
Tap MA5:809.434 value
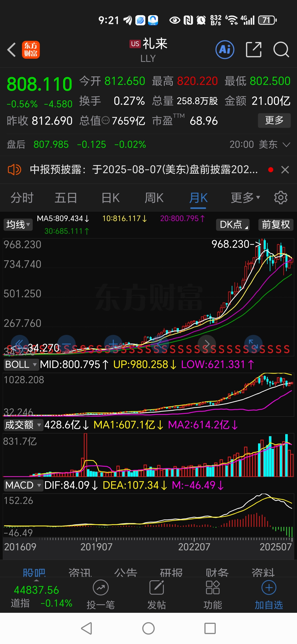63,218
